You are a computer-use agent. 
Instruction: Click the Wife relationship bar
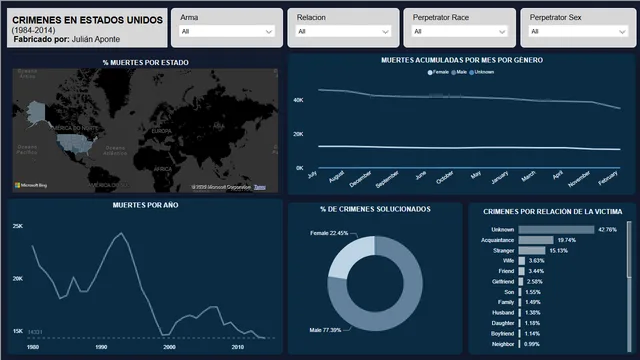click(522, 261)
